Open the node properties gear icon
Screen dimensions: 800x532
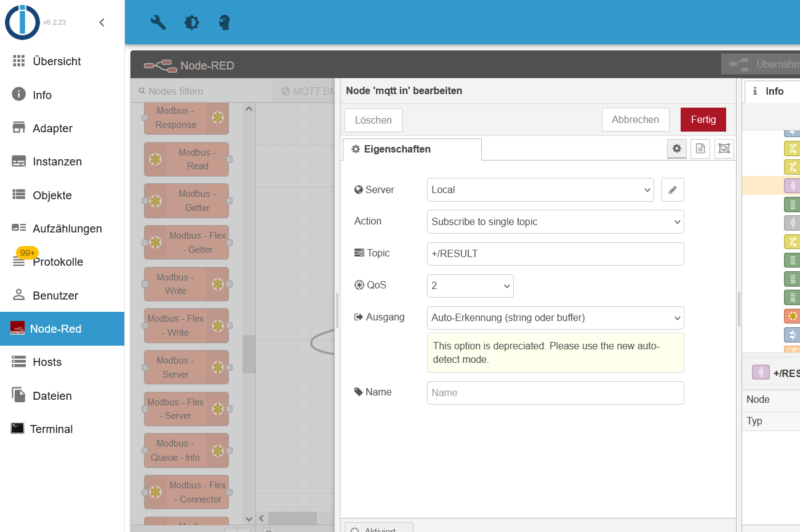click(677, 149)
